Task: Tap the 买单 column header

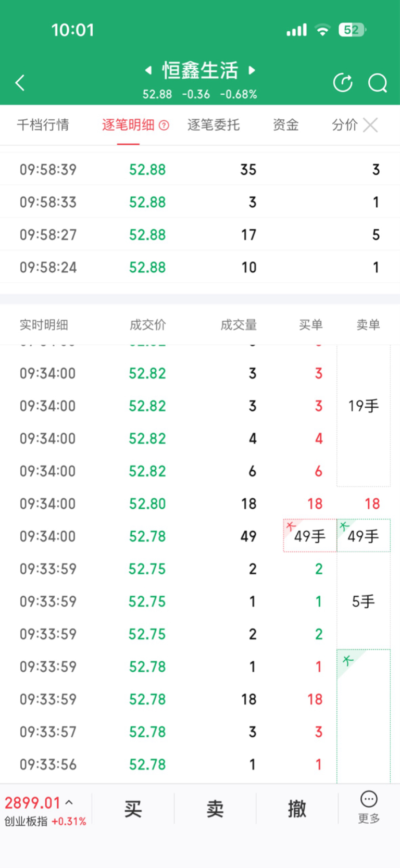Action: coord(311,325)
